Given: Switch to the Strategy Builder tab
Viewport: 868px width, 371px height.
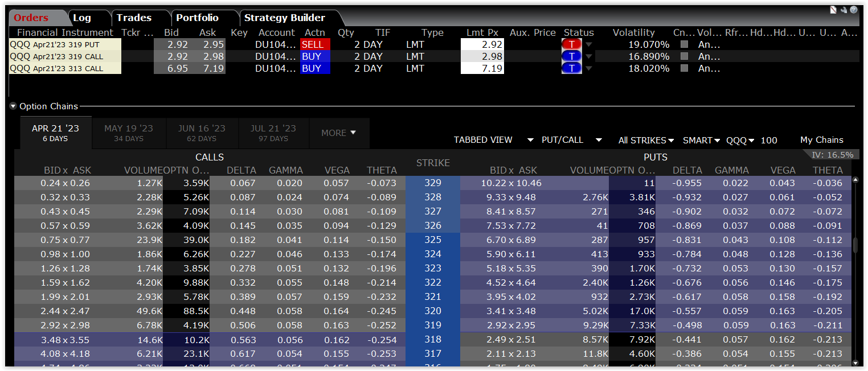Looking at the screenshot, I should [x=285, y=18].
